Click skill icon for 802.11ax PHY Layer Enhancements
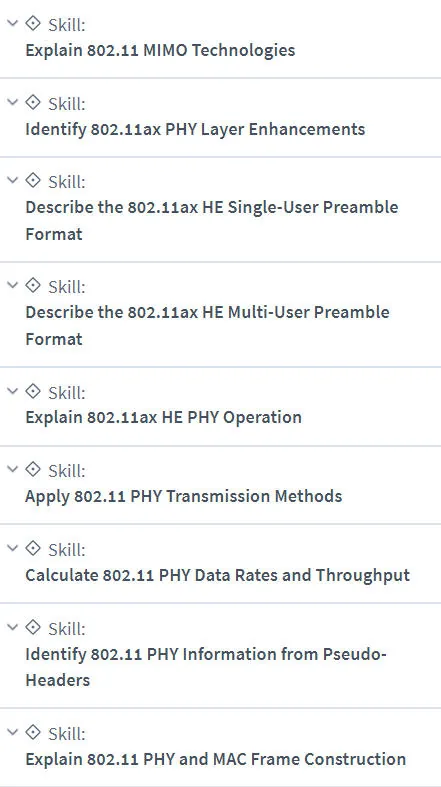Screen dimensions: 441x787 (x=33, y=102)
